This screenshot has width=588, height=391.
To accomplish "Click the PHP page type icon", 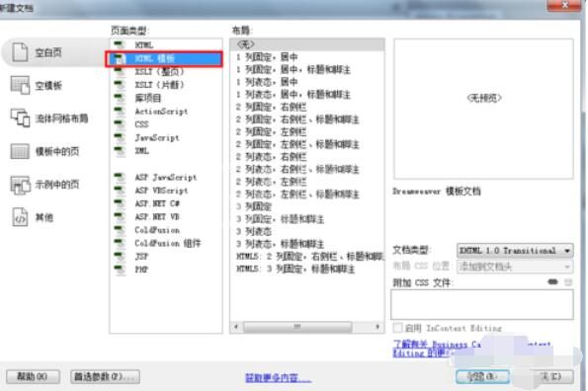I will 120,270.
